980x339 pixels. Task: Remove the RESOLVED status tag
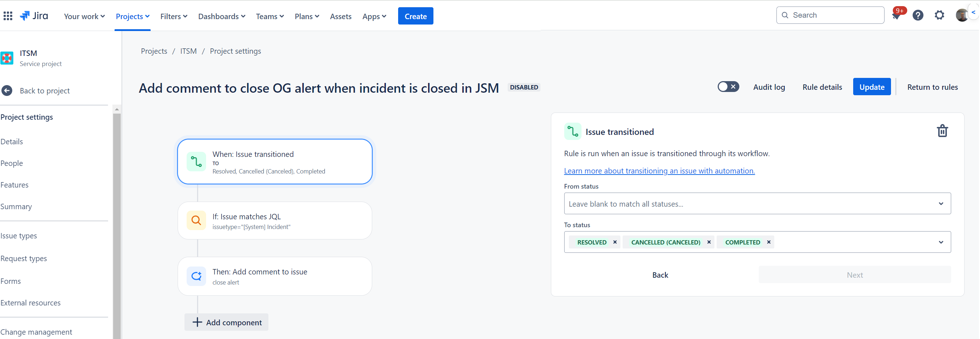pyautogui.click(x=615, y=242)
